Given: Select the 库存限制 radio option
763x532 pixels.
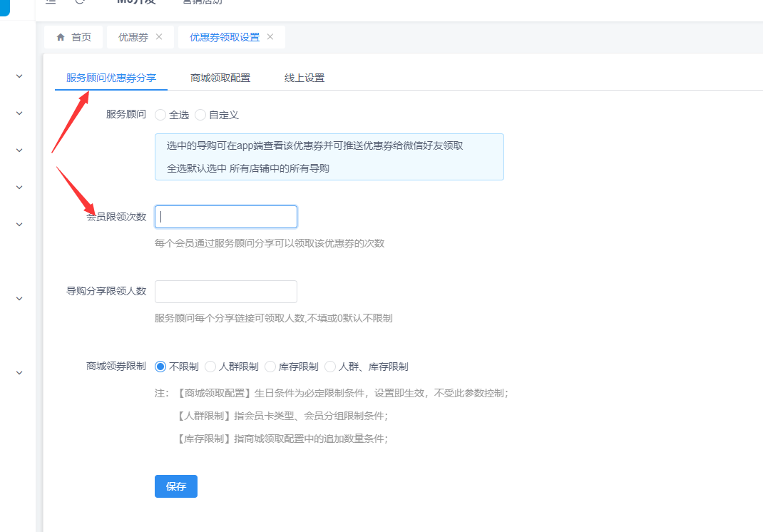Looking at the screenshot, I should coord(270,367).
